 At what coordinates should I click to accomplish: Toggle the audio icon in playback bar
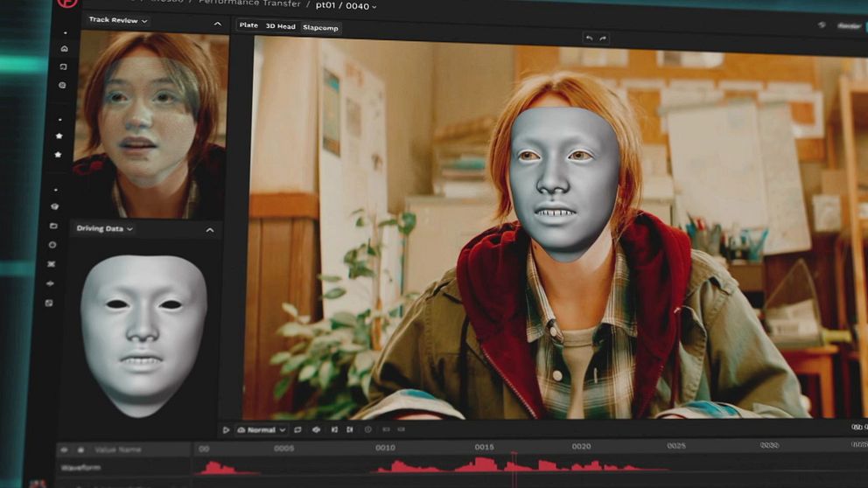coord(316,430)
